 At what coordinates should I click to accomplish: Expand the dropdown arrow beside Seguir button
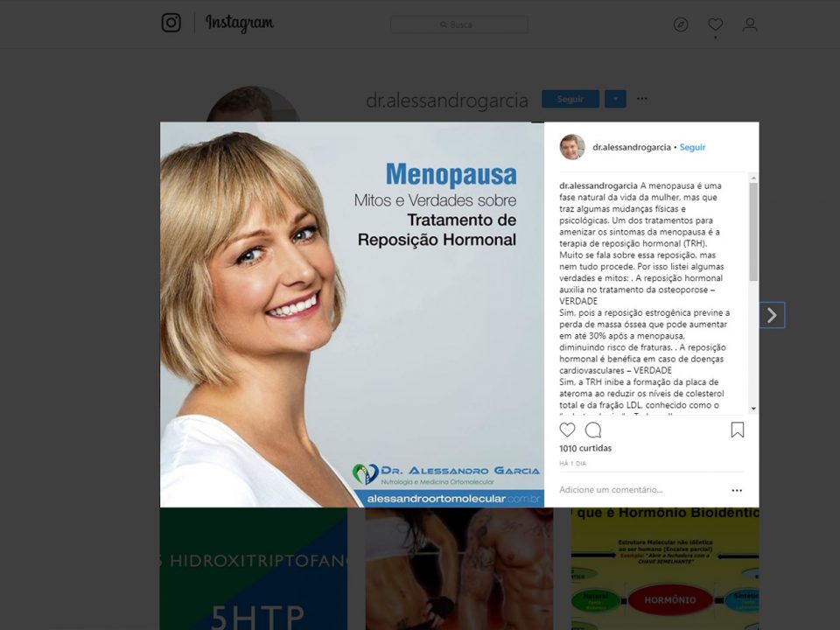(x=615, y=99)
